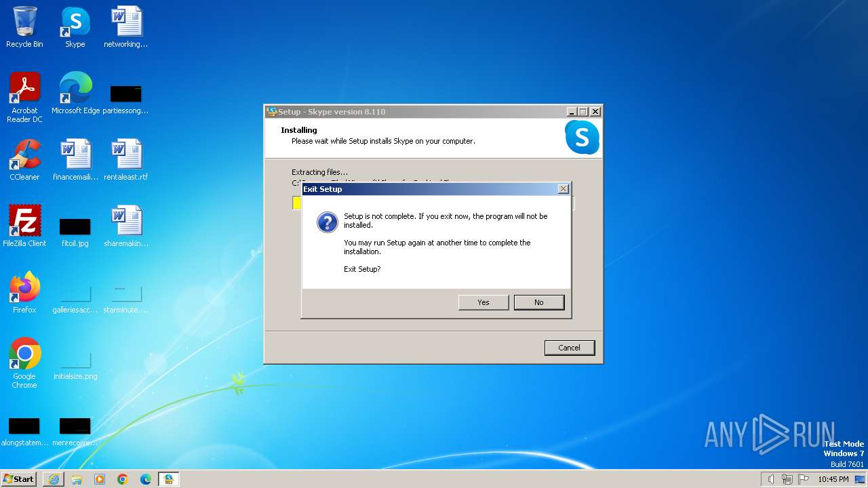Click the taskbar clock showing 10:45 PM
The height and width of the screenshot is (488, 868).
point(833,479)
